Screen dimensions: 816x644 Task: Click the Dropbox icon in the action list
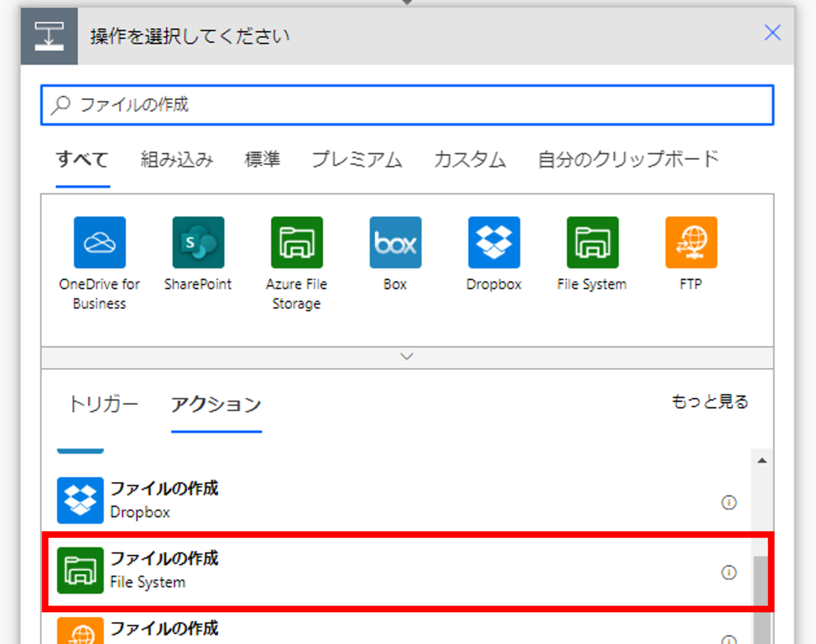[x=80, y=500]
